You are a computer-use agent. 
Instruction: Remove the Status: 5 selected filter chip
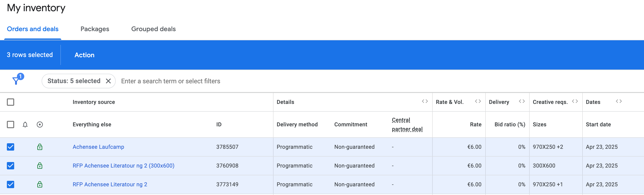[108, 81]
